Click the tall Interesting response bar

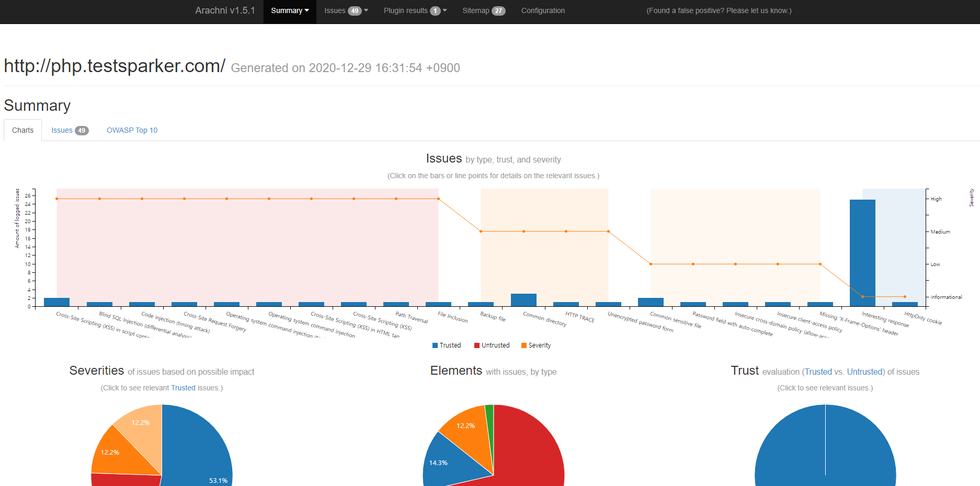(862, 253)
